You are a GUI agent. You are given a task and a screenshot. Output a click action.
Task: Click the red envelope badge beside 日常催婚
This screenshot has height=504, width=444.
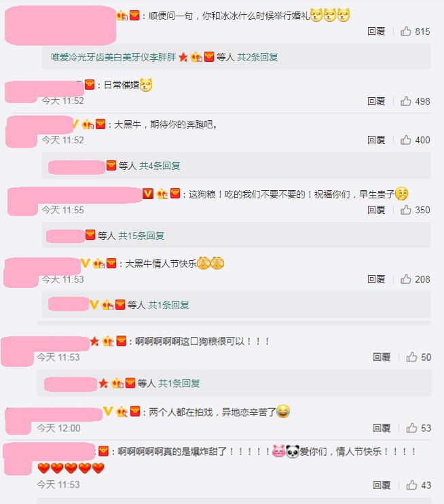(90, 84)
